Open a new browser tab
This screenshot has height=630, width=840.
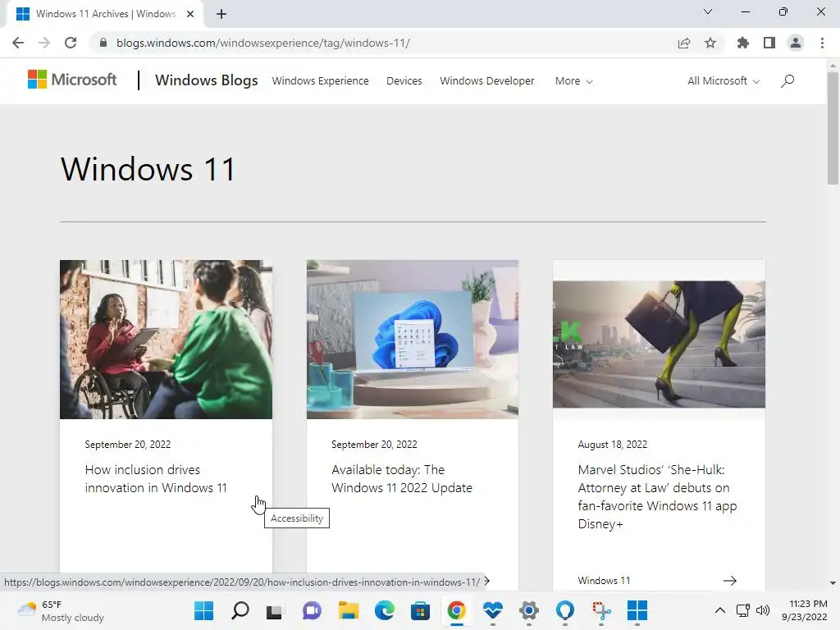tap(221, 14)
